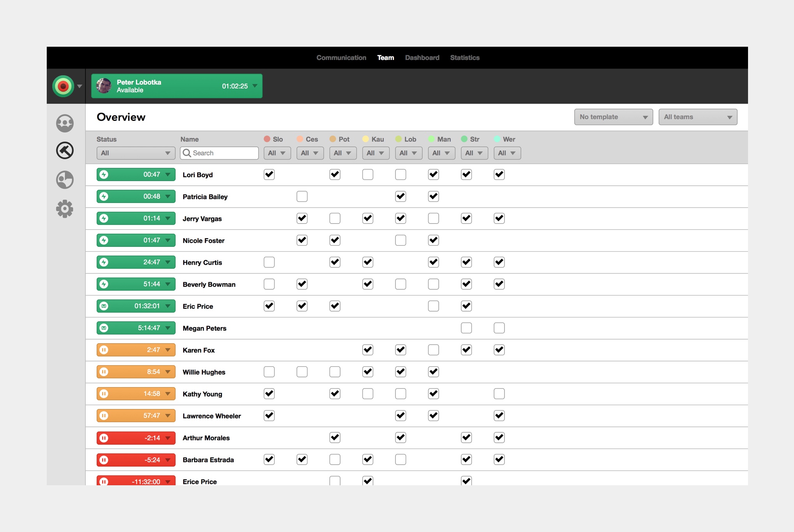Open Settings via the gear icon
Screen dimensions: 794x532
pyautogui.click(x=65, y=209)
